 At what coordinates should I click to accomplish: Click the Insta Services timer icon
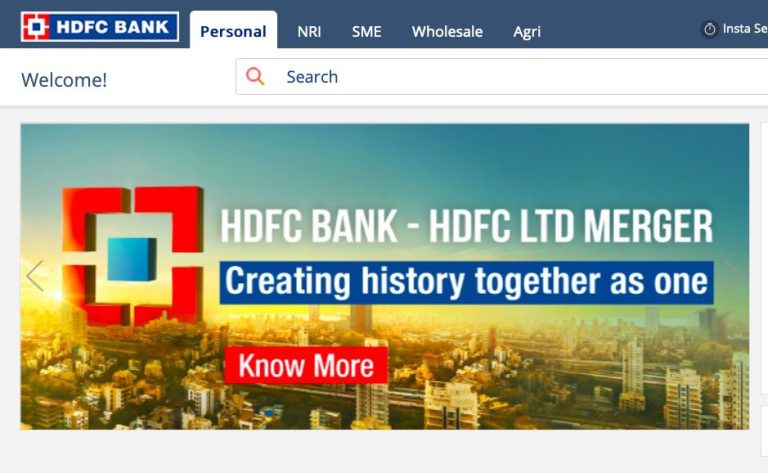coord(709,29)
